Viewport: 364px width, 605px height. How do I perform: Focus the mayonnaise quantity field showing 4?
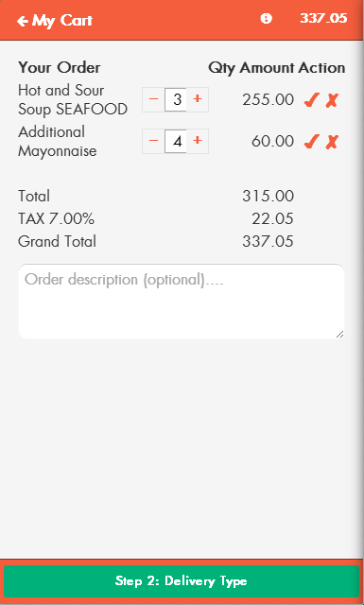coord(176,141)
